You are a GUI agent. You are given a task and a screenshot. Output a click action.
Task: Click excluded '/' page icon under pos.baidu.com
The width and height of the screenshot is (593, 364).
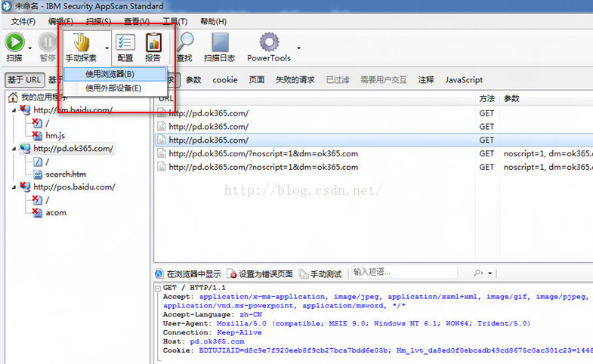click(37, 199)
